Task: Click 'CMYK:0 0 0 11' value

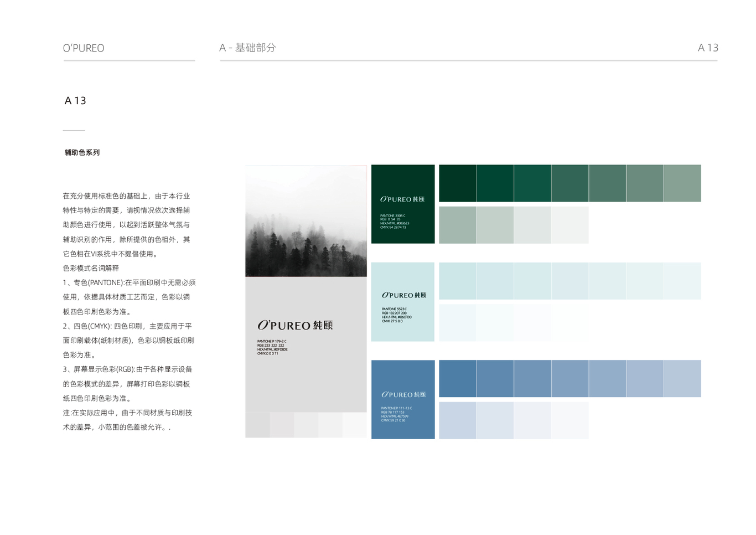Action: click(268, 353)
